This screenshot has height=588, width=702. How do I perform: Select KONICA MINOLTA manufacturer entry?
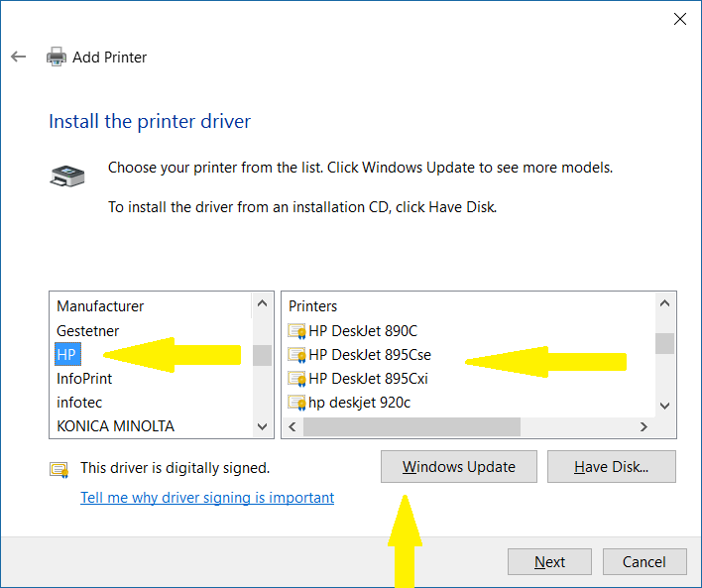[115, 426]
